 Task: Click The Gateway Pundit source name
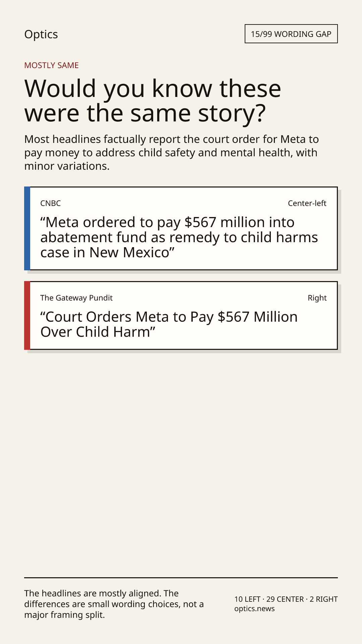pos(76,298)
